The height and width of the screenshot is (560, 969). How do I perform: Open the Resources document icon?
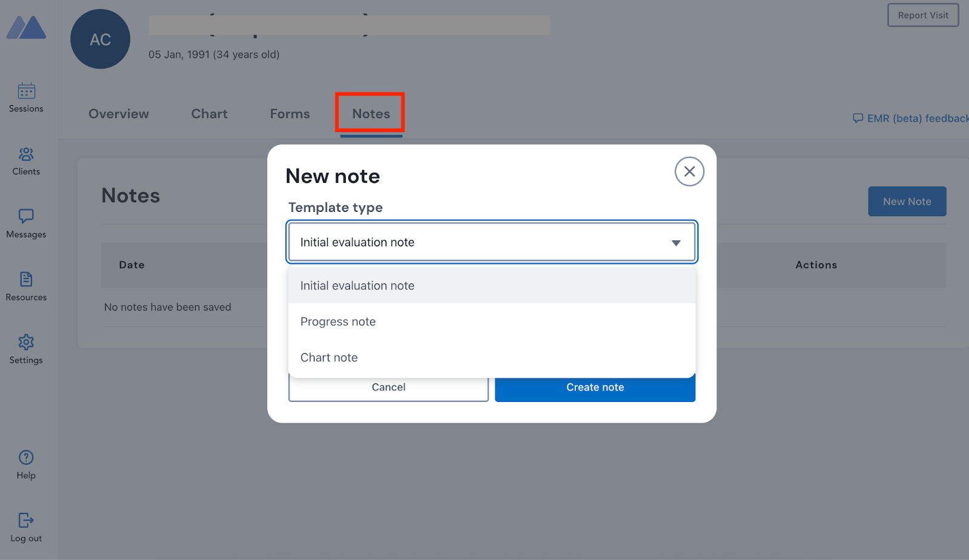25,280
